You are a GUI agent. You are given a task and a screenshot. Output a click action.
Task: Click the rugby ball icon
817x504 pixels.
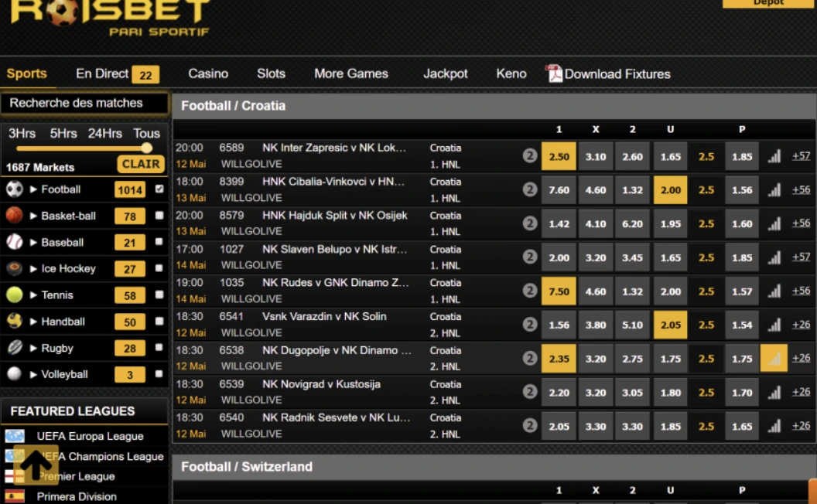coord(14,348)
